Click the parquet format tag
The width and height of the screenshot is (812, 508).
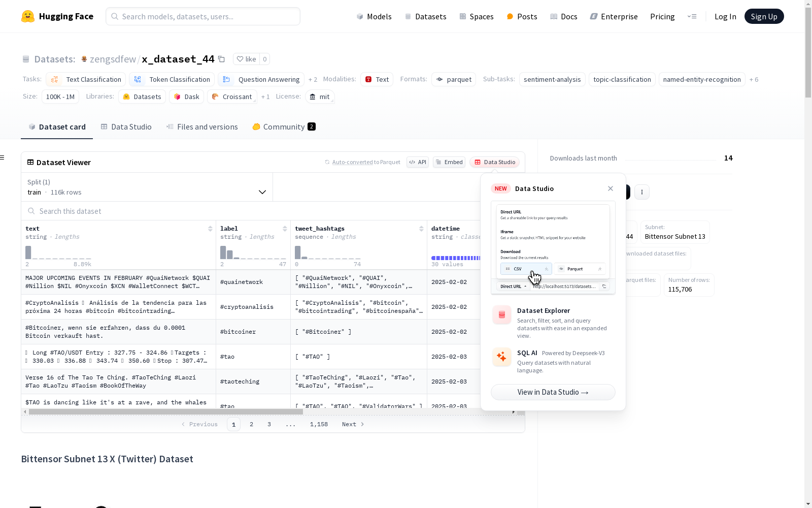(454, 79)
